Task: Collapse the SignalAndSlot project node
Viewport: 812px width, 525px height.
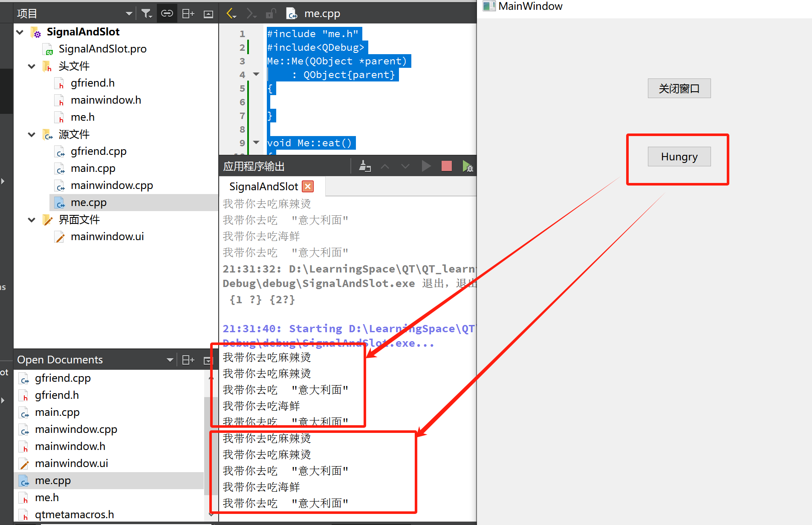Action: [20, 32]
